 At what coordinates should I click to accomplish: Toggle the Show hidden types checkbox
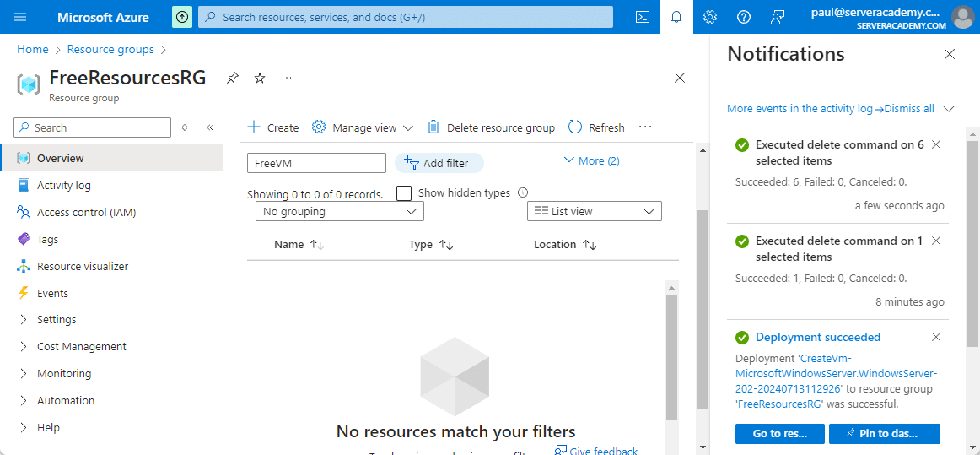coord(404,192)
